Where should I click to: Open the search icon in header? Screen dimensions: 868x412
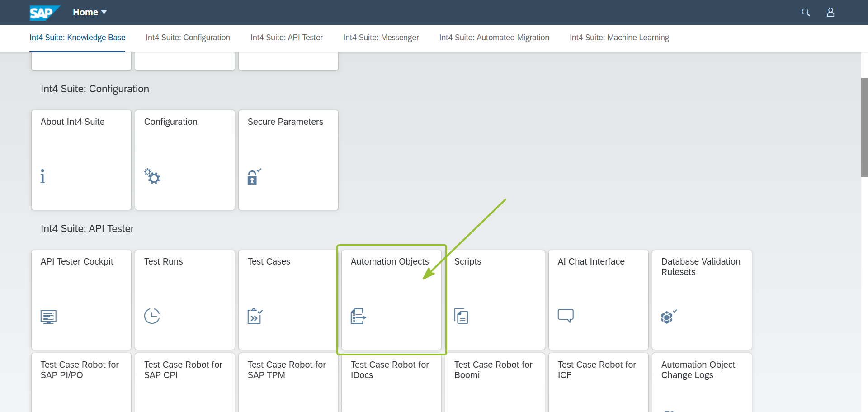pos(806,12)
